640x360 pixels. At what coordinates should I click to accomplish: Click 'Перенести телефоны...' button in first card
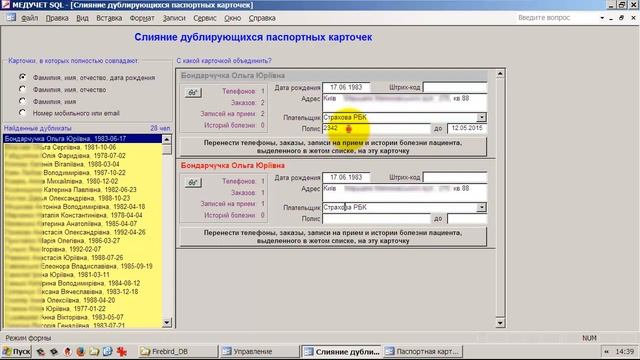(333, 147)
